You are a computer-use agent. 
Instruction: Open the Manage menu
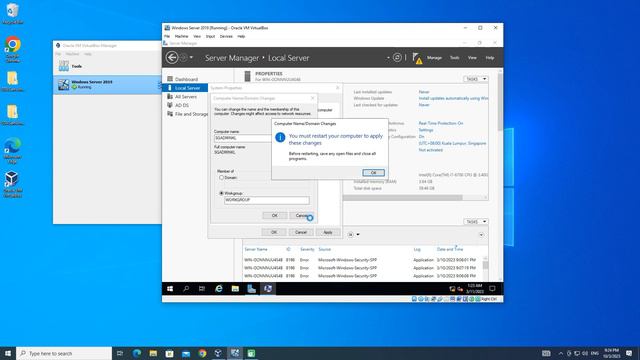point(434,58)
